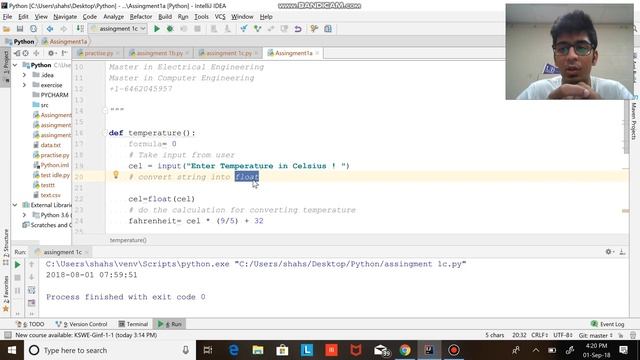640x360 pixels.
Task: Toggle the Favorites side tool window button
Action: (6, 293)
